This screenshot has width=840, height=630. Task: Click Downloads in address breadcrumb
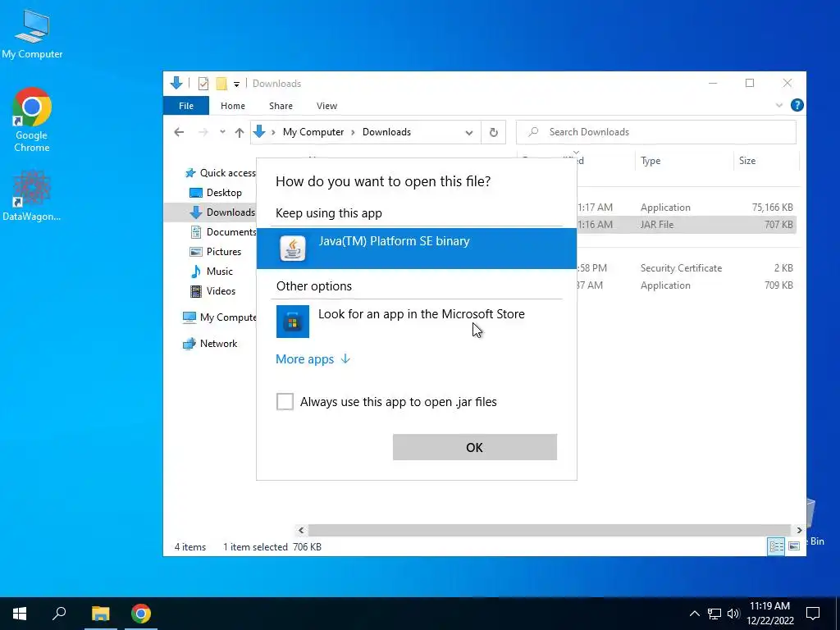[x=386, y=132]
